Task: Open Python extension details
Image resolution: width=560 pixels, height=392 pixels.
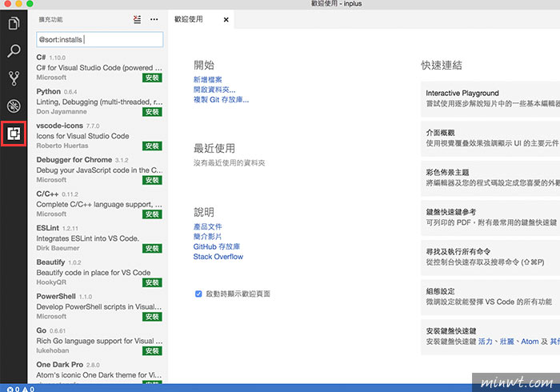Action: coord(97,102)
